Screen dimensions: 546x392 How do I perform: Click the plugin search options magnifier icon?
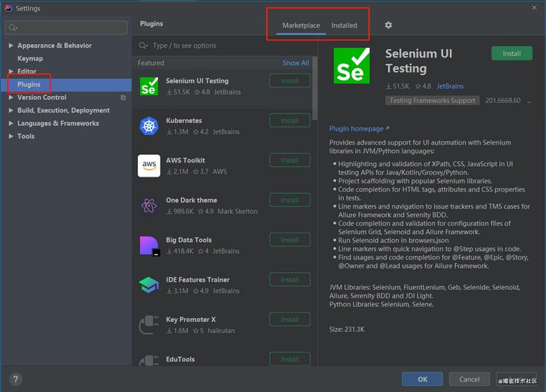coord(143,45)
